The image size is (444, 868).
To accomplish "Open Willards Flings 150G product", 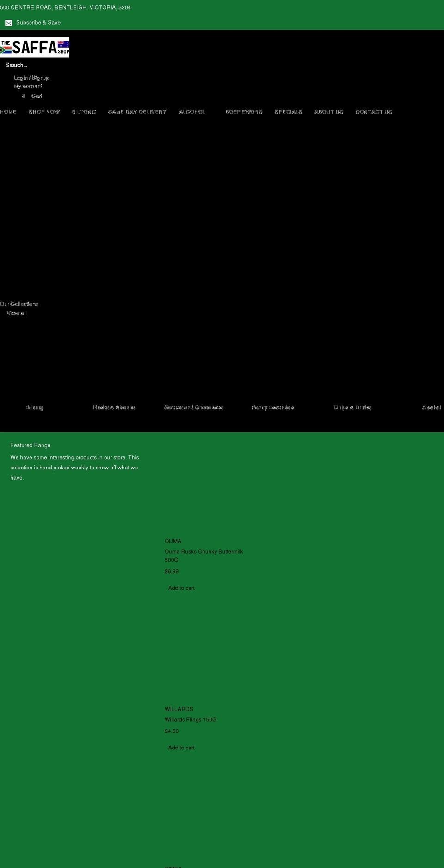I will tap(191, 720).
